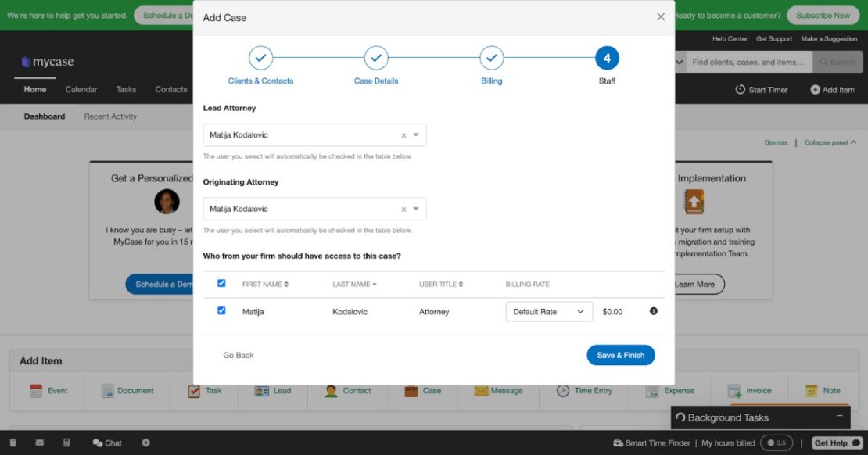Click Go Back in the Add Case dialog
The width and height of the screenshot is (868, 455).
coord(239,355)
